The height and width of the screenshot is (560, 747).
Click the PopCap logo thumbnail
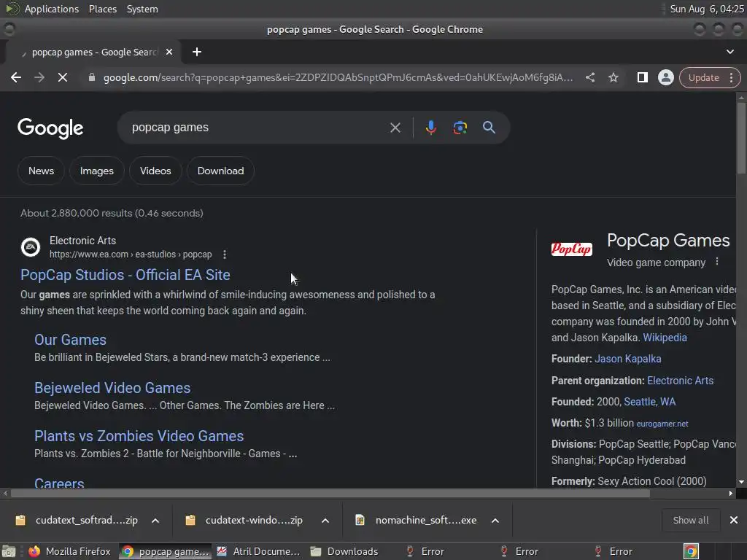(x=572, y=249)
